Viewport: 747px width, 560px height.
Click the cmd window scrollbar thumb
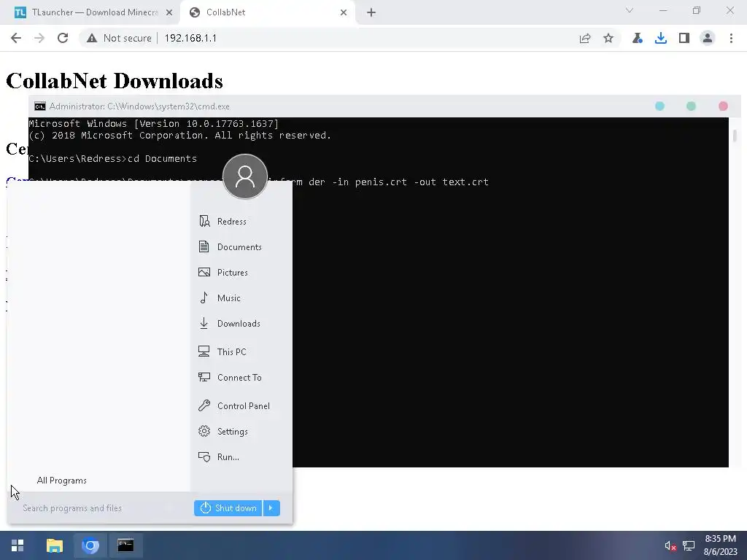(x=735, y=136)
